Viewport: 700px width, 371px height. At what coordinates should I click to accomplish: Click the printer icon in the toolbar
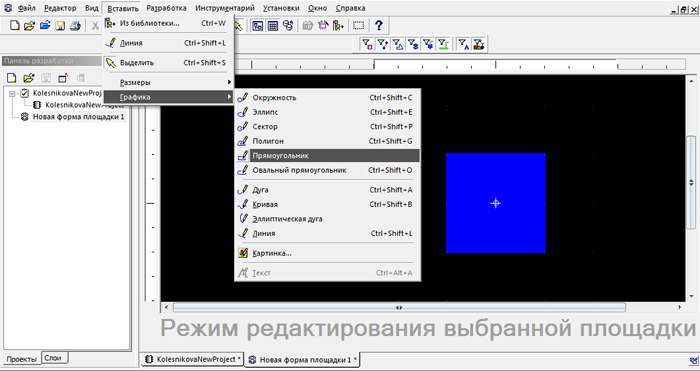click(75, 25)
